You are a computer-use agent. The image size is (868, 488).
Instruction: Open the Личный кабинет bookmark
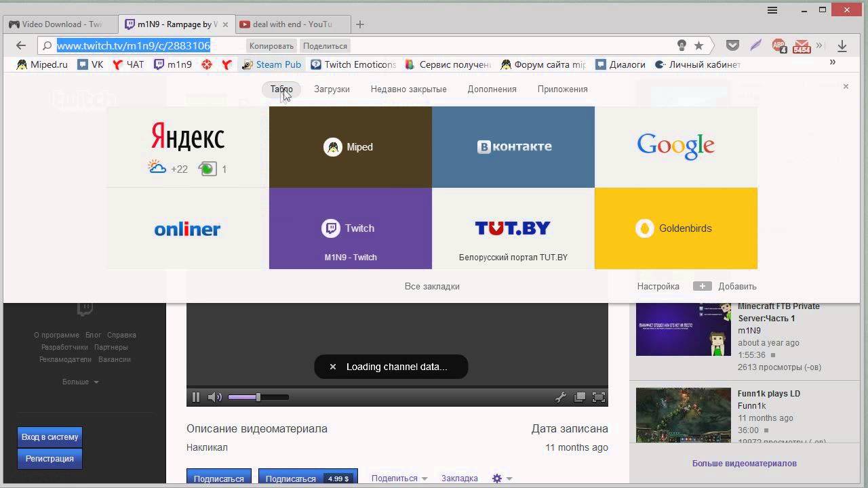coord(698,64)
